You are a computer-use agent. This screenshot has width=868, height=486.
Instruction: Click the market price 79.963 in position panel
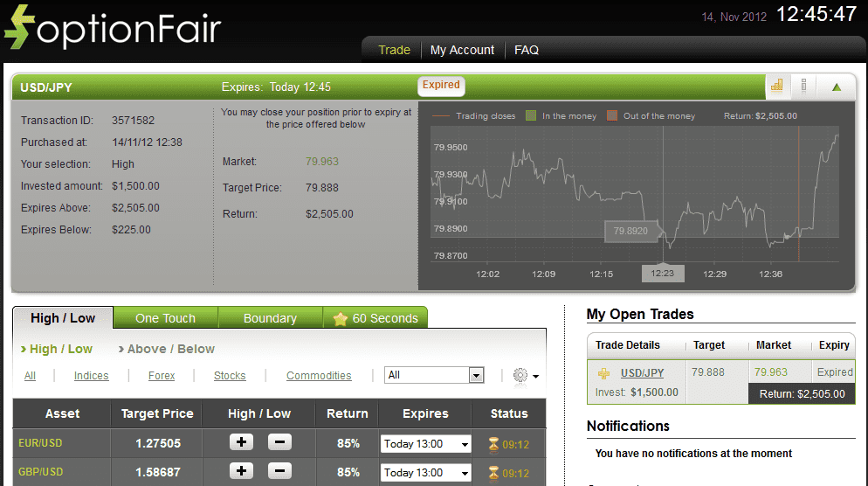click(x=321, y=161)
